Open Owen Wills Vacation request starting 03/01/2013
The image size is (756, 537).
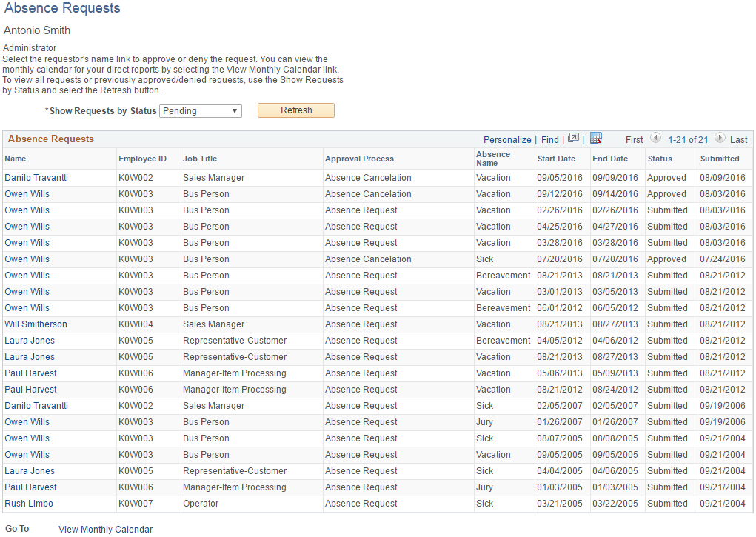pos(27,292)
